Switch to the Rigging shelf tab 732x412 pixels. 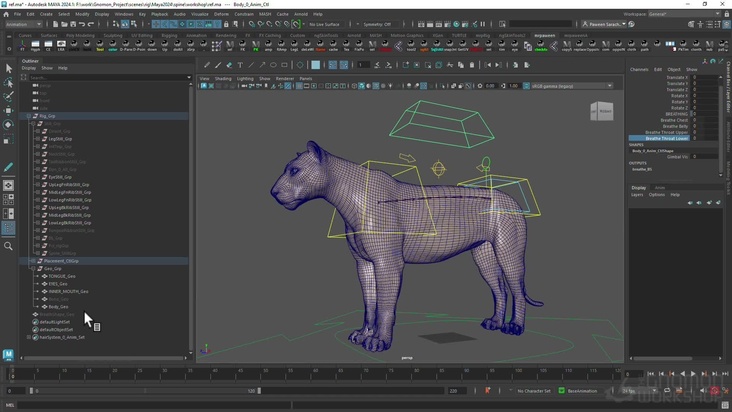pyautogui.click(x=169, y=35)
